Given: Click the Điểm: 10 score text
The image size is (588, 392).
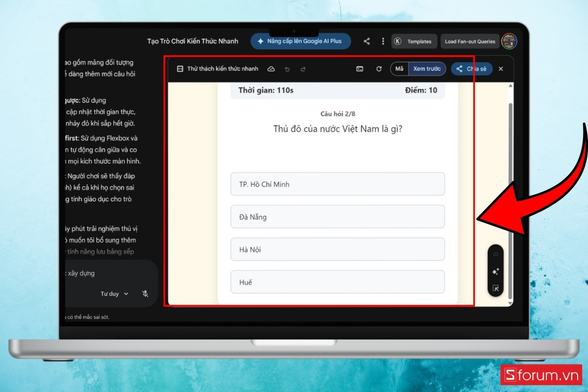Looking at the screenshot, I should click(x=421, y=90).
